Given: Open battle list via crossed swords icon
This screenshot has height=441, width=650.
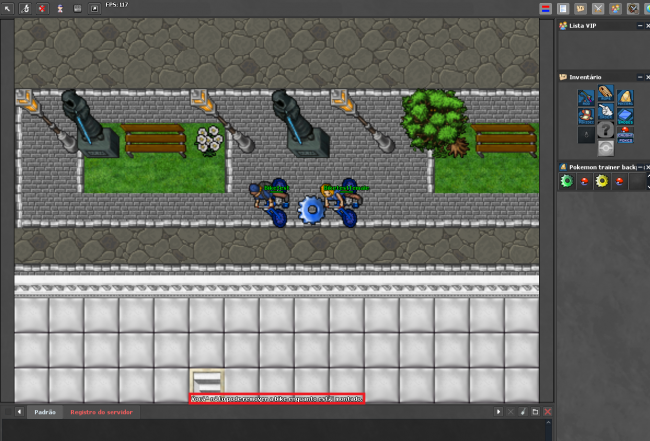Looking at the screenshot, I should [598, 8].
